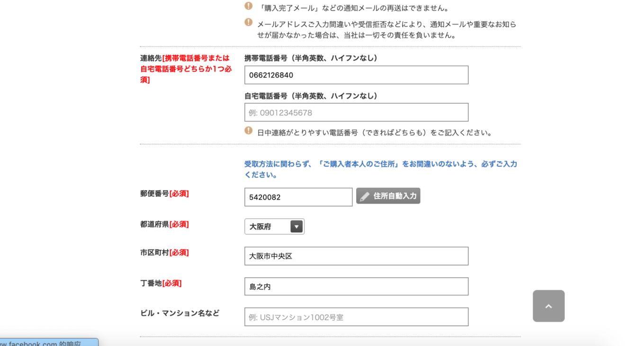Click the 連絡先 required label
This screenshot has width=644, height=346.
coord(186,69)
